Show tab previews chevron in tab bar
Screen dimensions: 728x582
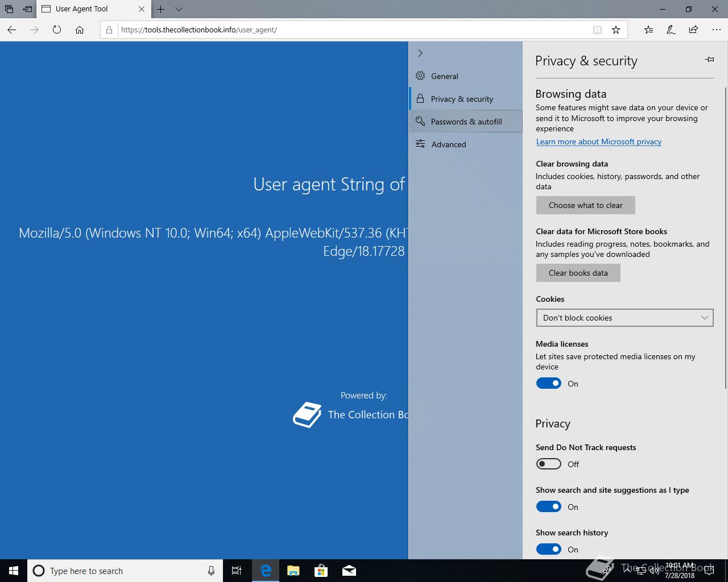click(x=179, y=9)
